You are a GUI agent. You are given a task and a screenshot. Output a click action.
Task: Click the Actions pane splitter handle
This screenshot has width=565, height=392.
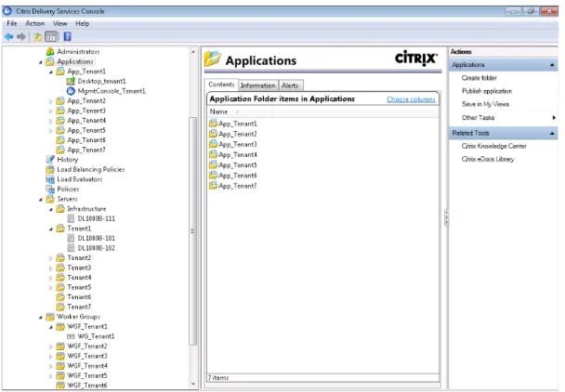446,217
